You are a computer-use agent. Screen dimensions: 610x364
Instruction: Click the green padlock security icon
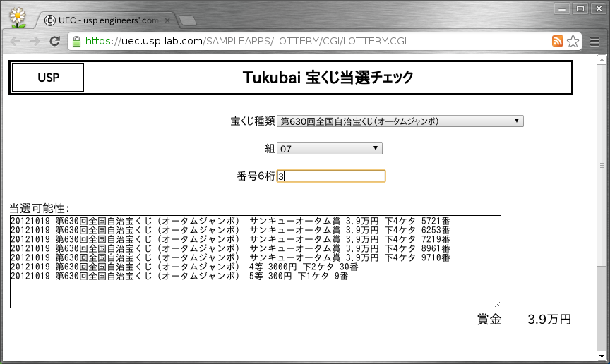[x=77, y=41]
